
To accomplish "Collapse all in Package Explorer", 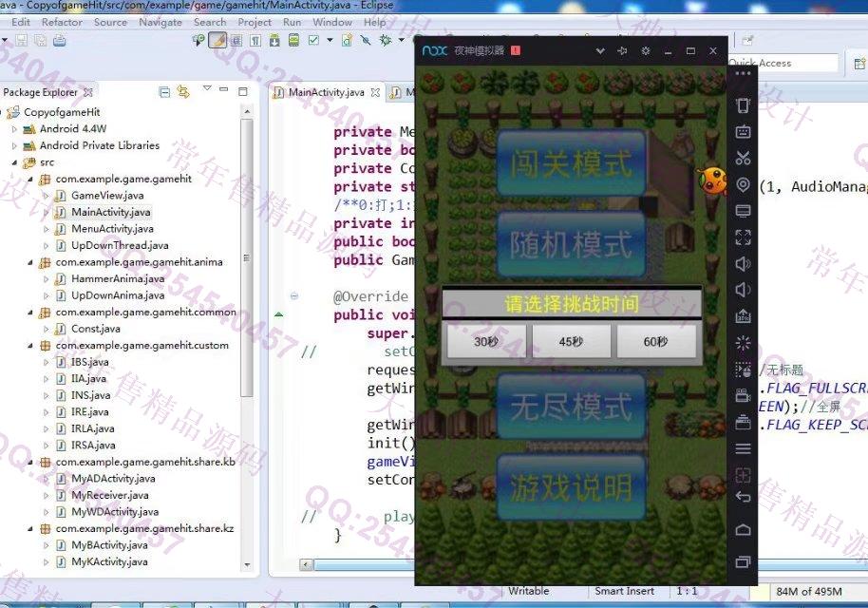I will point(164,92).
